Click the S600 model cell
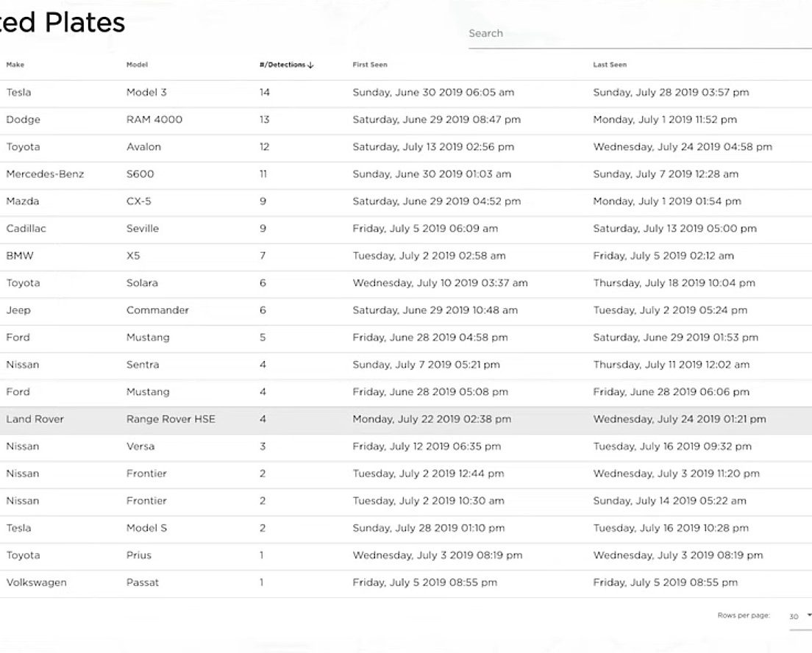Image resolution: width=812 pixels, height=653 pixels. 140,174
